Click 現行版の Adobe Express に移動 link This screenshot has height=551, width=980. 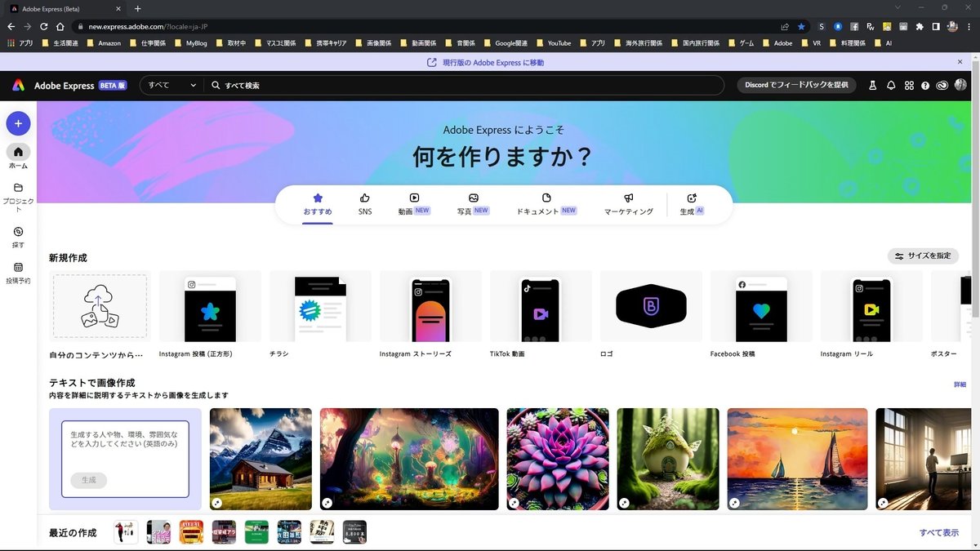point(485,62)
